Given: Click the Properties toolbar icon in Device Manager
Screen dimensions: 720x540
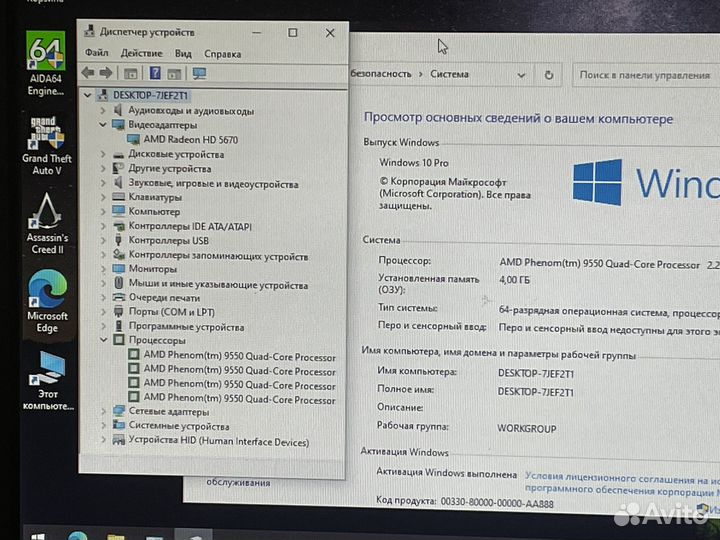Looking at the screenshot, I should click(x=131, y=73).
